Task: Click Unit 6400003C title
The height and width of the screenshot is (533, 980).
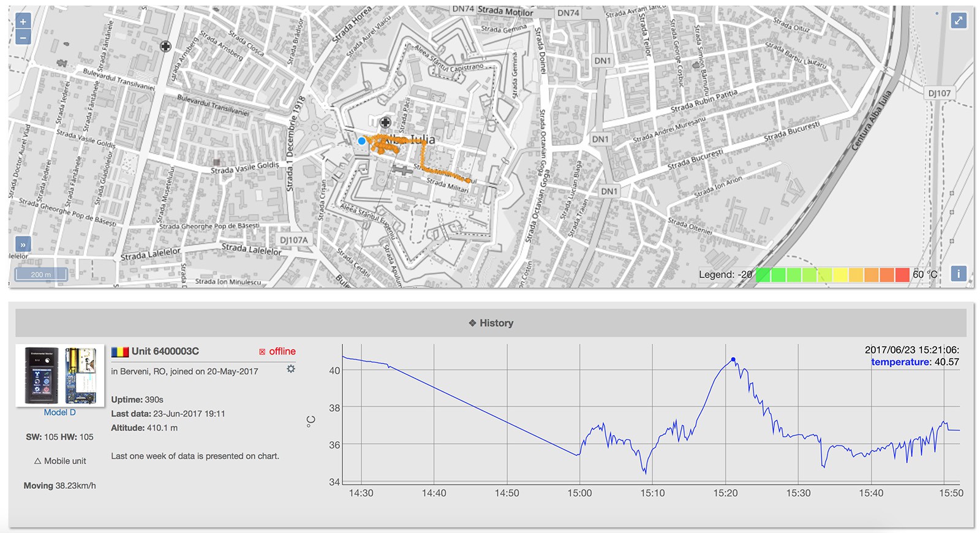Action: (x=165, y=351)
